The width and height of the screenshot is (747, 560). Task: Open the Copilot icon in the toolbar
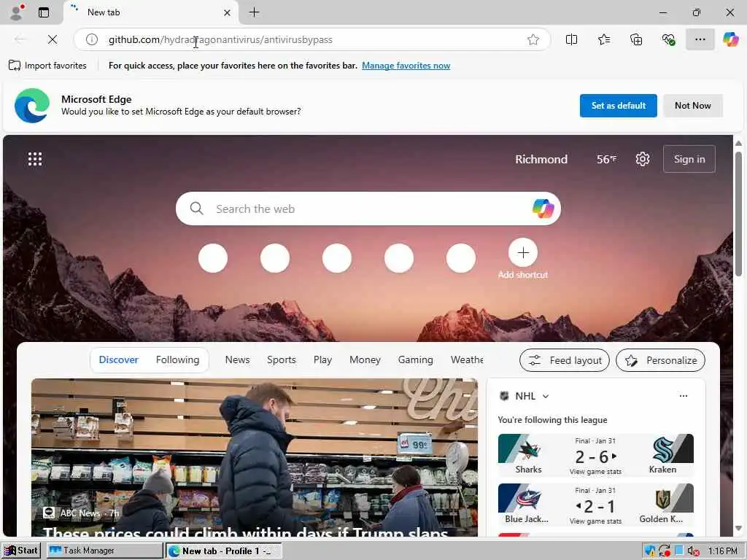(730, 39)
